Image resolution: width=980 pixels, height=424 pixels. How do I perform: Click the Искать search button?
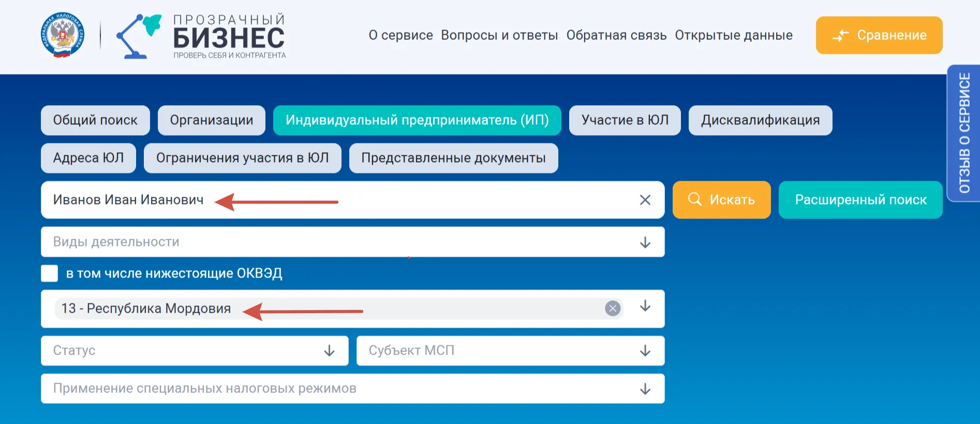point(721,200)
